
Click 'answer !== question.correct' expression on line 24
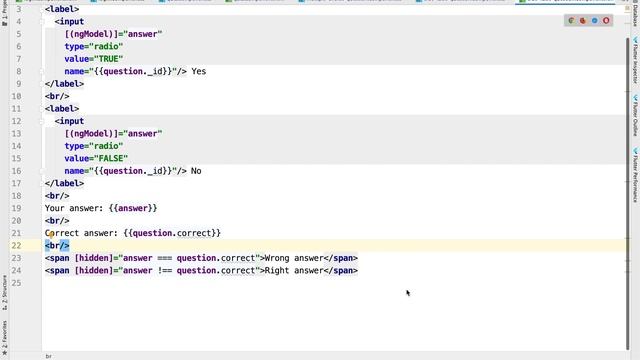tap(189, 271)
